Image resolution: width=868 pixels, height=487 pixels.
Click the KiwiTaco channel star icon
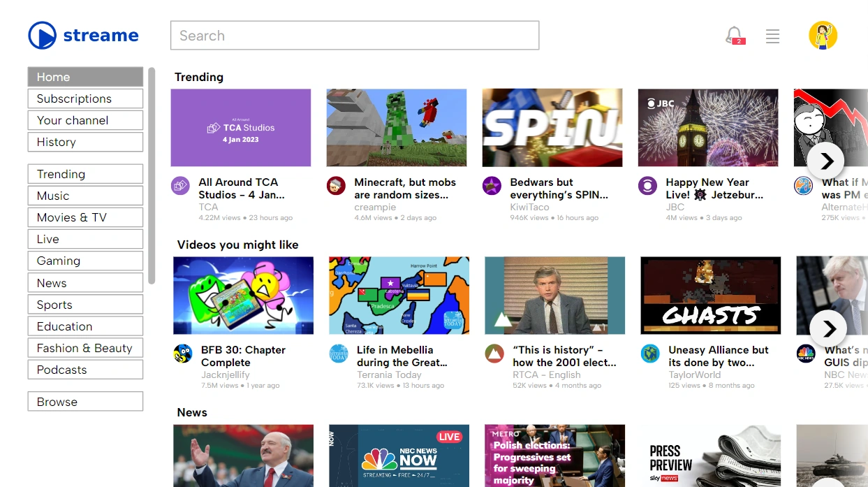click(492, 186)
